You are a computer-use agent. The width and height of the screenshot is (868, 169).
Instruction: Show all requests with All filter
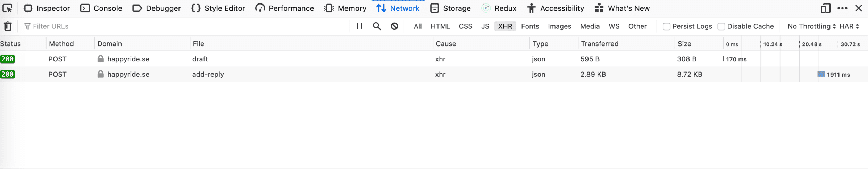coord(418,26)
